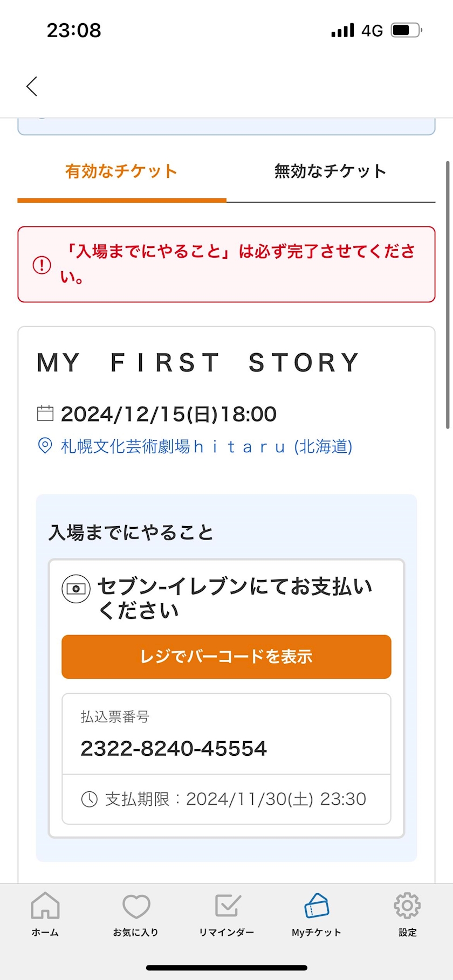Open the My Ticket icon
The width and height of the screenshot is (453, 980).
pos(317,906)
